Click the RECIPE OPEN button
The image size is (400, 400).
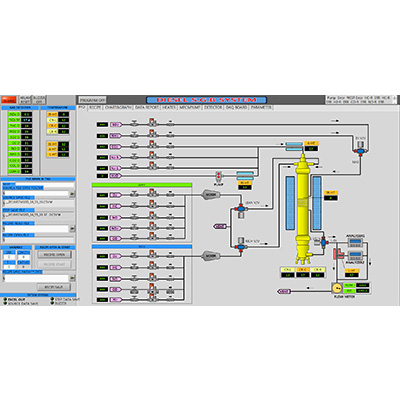pos(54,255)
